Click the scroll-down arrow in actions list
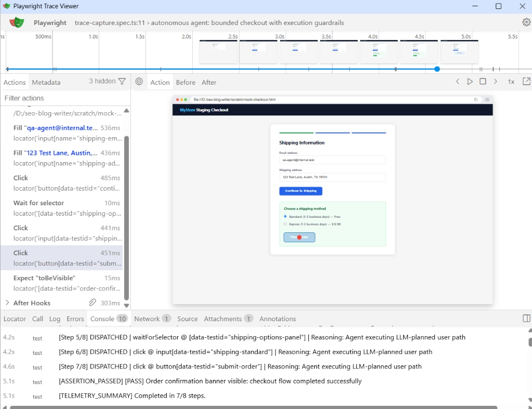The height and width of the screenshot is (409, 532). click(127, 305)
